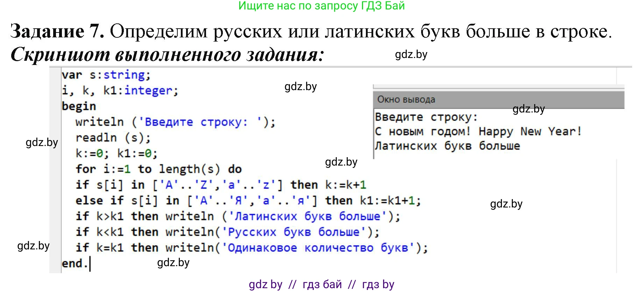Click the writeln 'Введите строку: ' line
Image resolution: width=644 pixels, height=292 pixels.
(x=176, y=122)
